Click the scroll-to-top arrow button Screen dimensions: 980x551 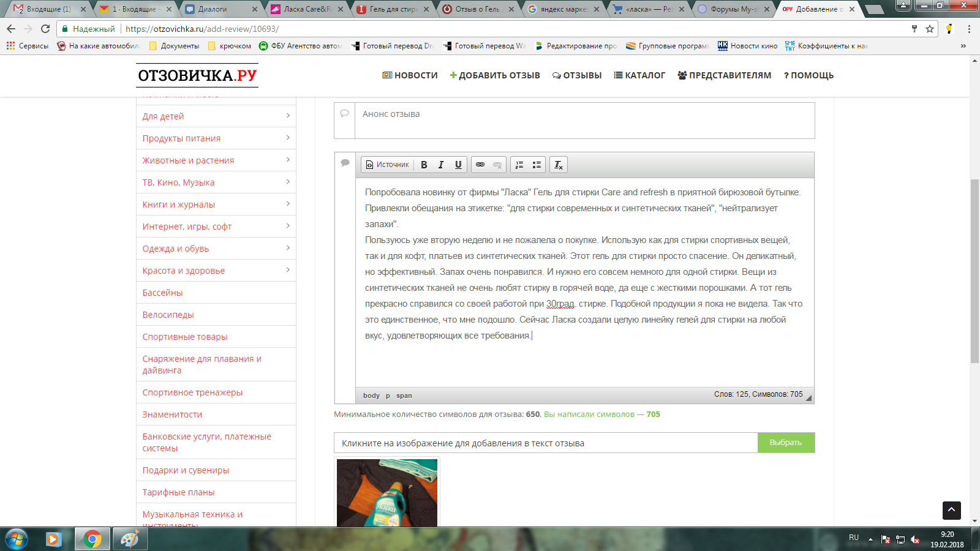point(951,510)
